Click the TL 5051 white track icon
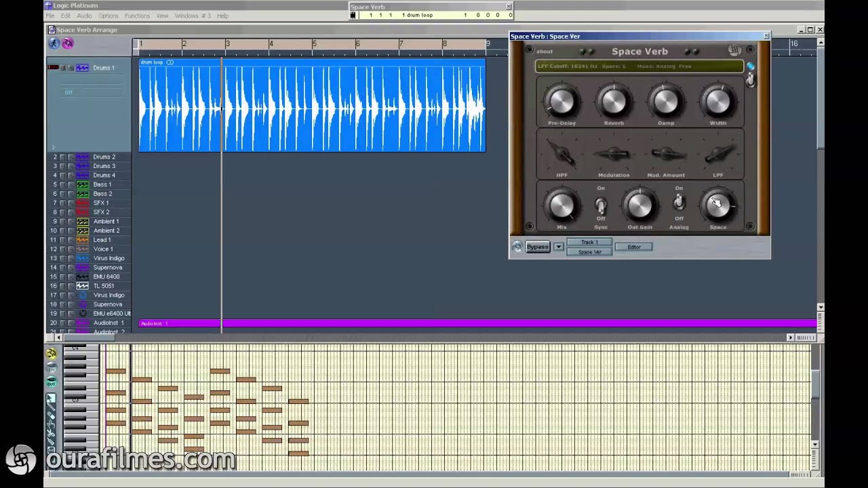The height and width of the screenshot is (488, 868). (82, 286)
